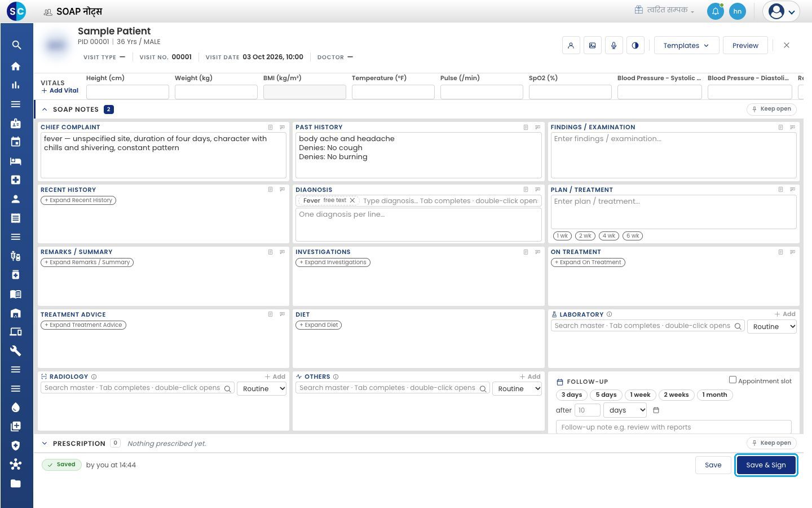This screenshot has height=508, width=812.
Task: Open the Templates dropdown
Action: (x=686, y=46)
